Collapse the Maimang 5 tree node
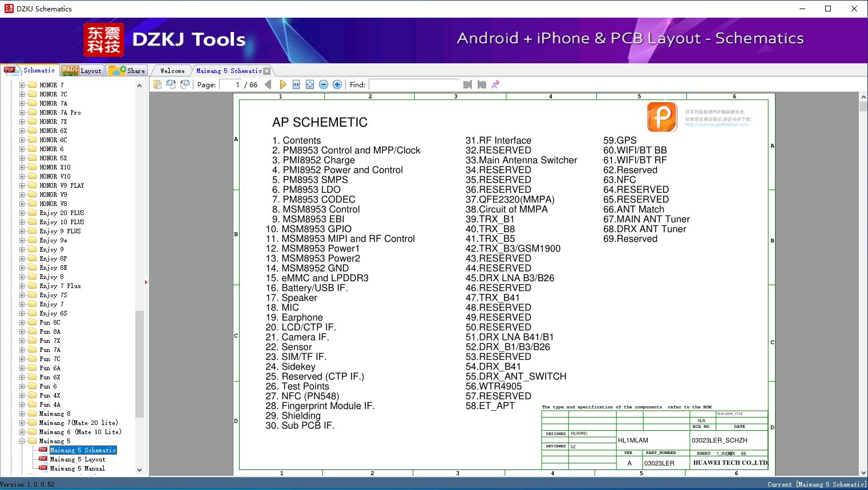The image size is (868, 490). tap(22, 441)
